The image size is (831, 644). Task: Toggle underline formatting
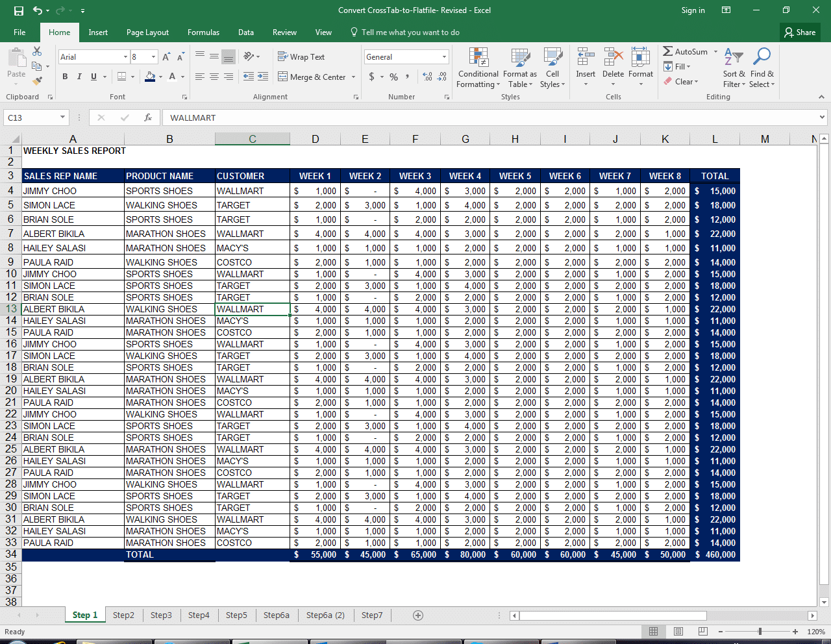[94, 77]
